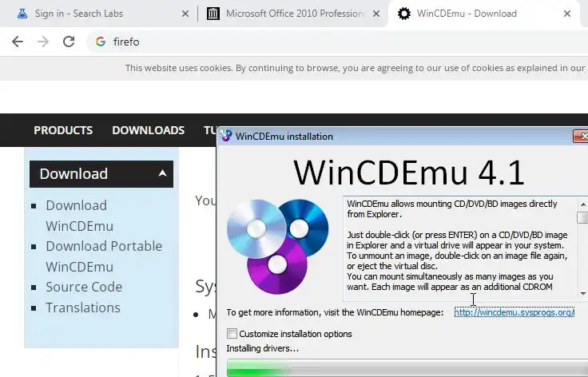Click the Download sidebar header
Viewport: 588px width, 377px height.
[x=101, y=174]
